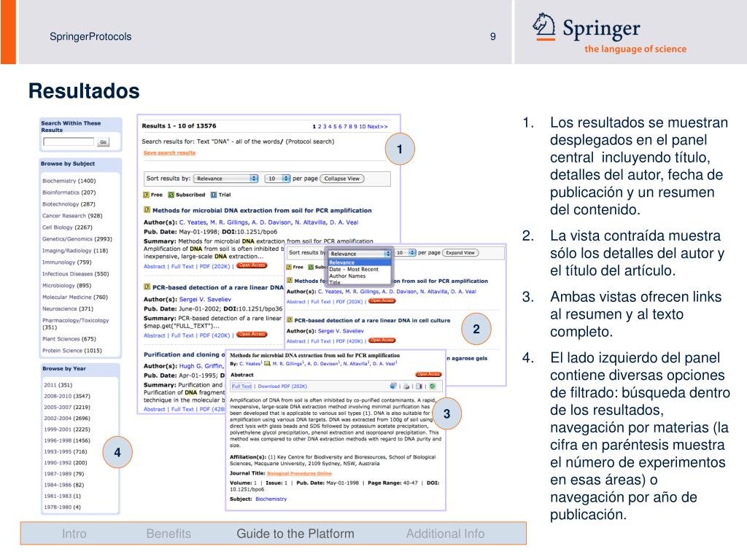Image resolution: width=747 pixels, height=560 pixels.
Task: Click author M. R. Gillings in the abstract popup
Action: [287, 364]
